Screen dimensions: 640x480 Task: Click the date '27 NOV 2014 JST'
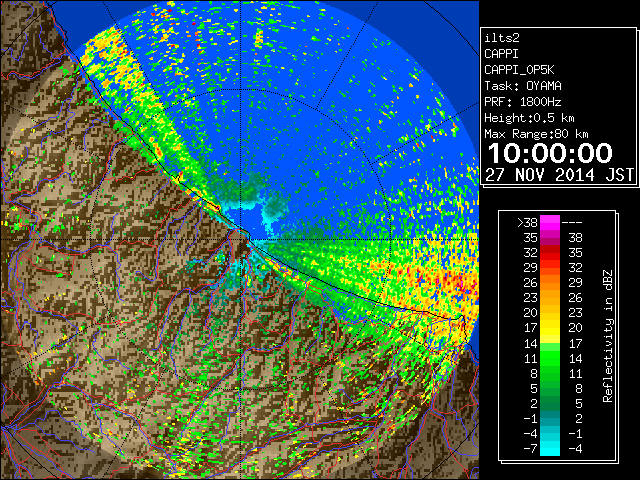point(559,175)
